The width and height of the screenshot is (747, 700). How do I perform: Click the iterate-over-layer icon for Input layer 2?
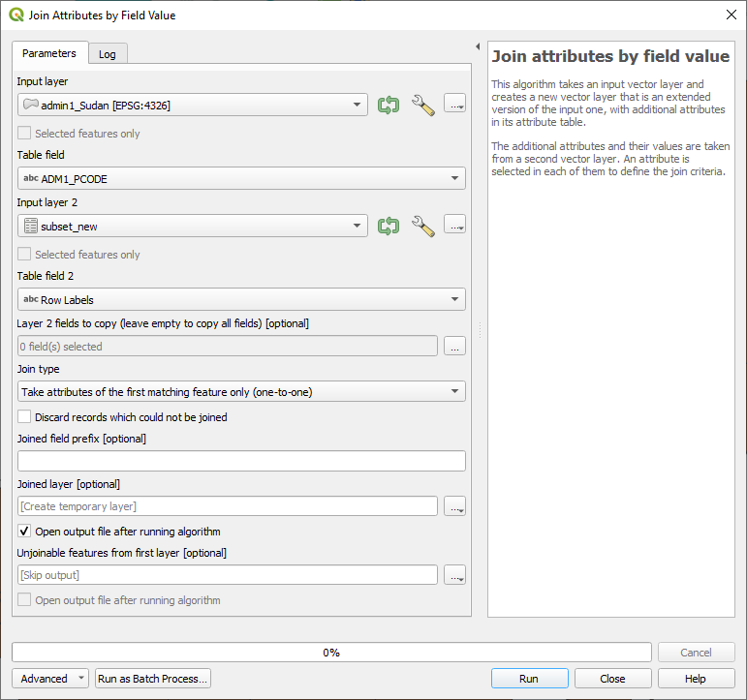pos(388,226)
